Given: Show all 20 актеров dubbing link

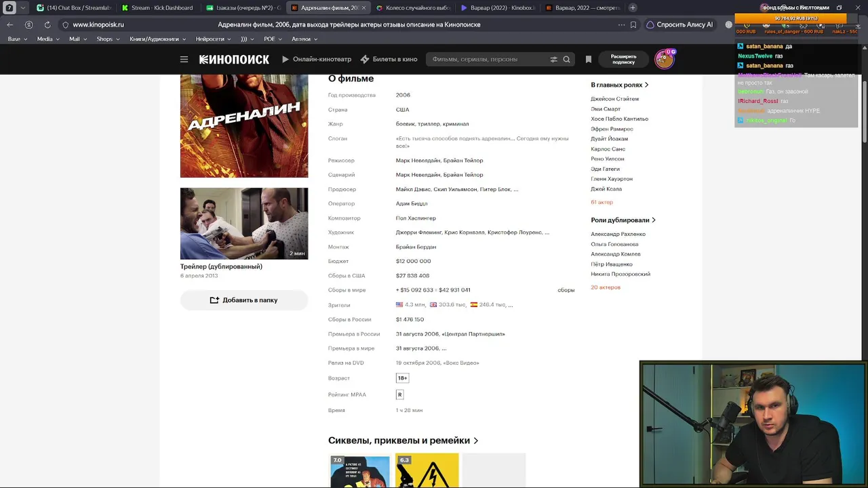Looking at the screenshot, I should [x=606, y=287].
